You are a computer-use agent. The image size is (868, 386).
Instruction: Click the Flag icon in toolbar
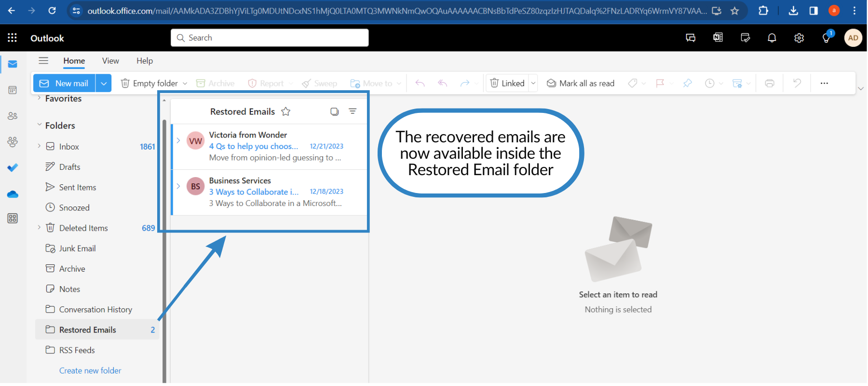coord(660,83)
